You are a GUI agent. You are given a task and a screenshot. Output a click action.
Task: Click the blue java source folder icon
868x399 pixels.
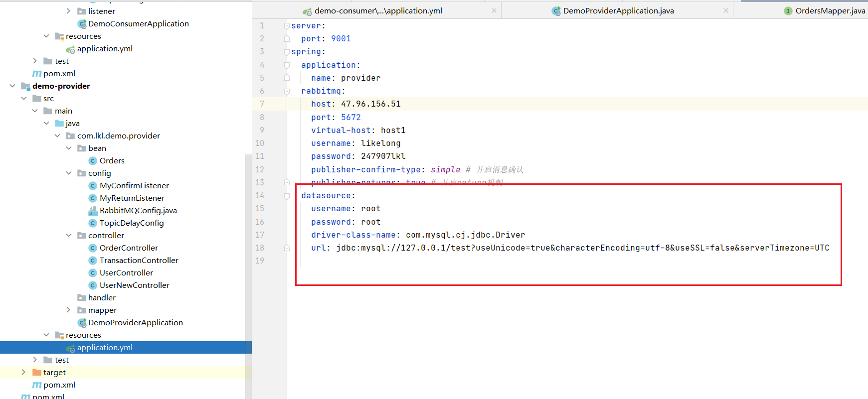click(x=59, y=124)
